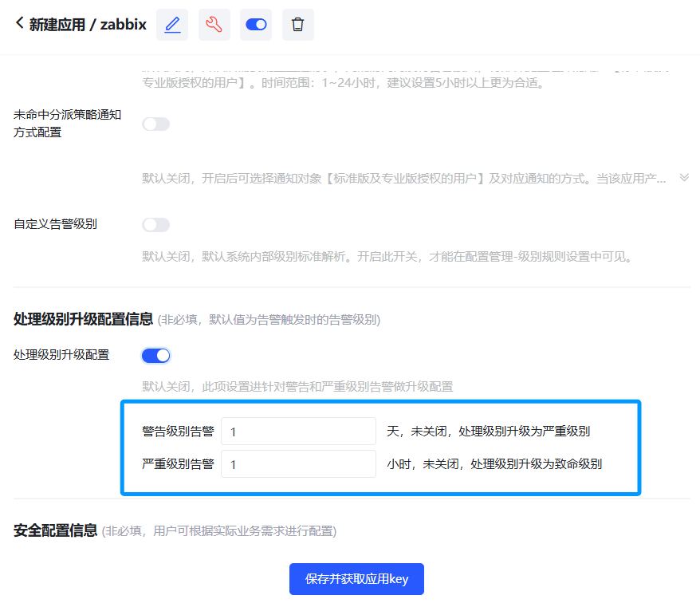Click the 处理级别升级配置信息 section heading
Image resolution: width=700 pixels, height=611 pixels.
[x=83, y=319]
